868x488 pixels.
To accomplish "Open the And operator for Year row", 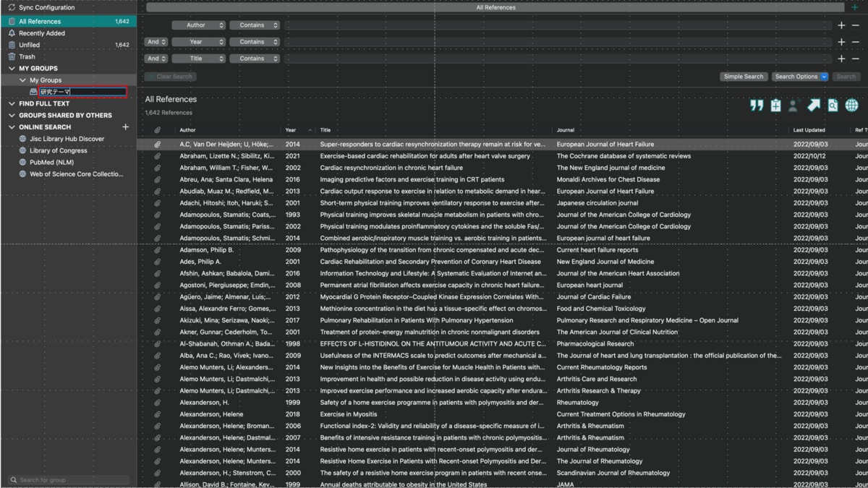I will 156,42.
